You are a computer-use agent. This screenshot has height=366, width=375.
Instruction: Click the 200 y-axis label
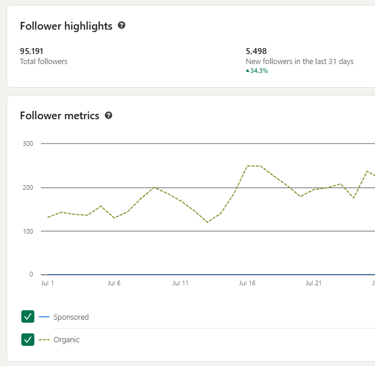click(28, 188)
